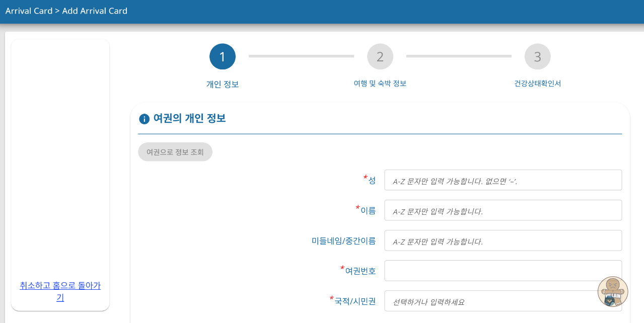644x323 pixels.
Task: Click the 여권의 개인 정보 section heading
Action: pyautogui.click(x=189, y=119)
